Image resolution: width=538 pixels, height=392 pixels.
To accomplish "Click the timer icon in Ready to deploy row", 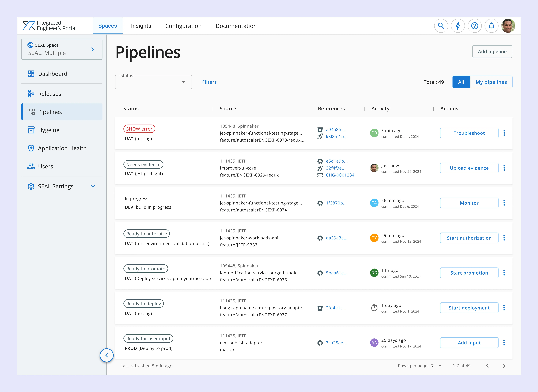I will coord(374,308).
